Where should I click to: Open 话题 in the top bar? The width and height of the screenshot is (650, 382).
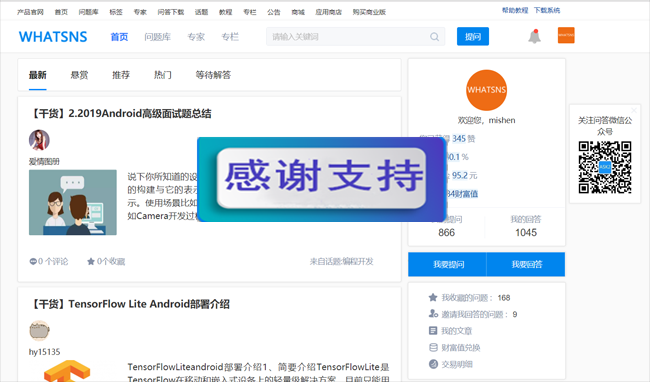[x=201, y=12]
